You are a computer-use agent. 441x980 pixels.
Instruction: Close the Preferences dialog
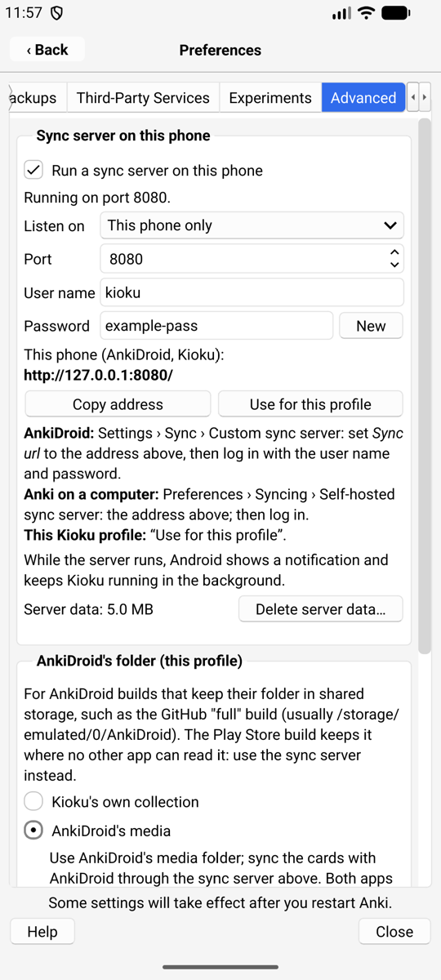click(394, 932)
